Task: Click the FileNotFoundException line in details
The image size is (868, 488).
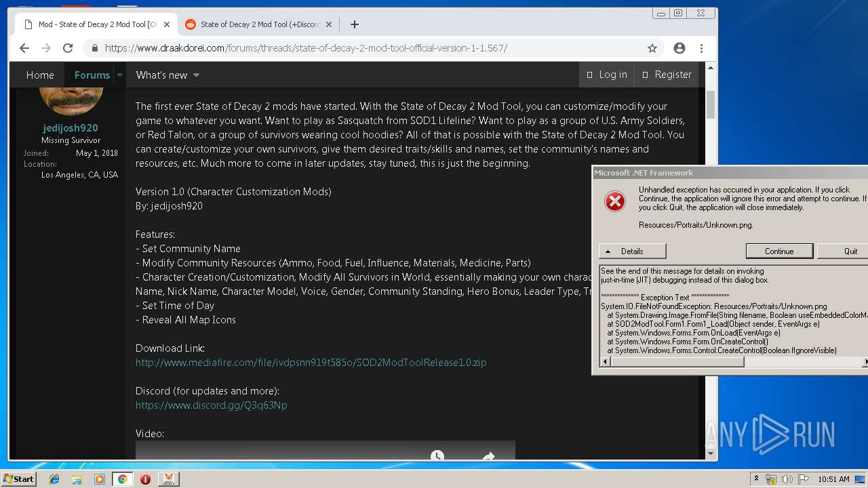Action: pos(713,306)
